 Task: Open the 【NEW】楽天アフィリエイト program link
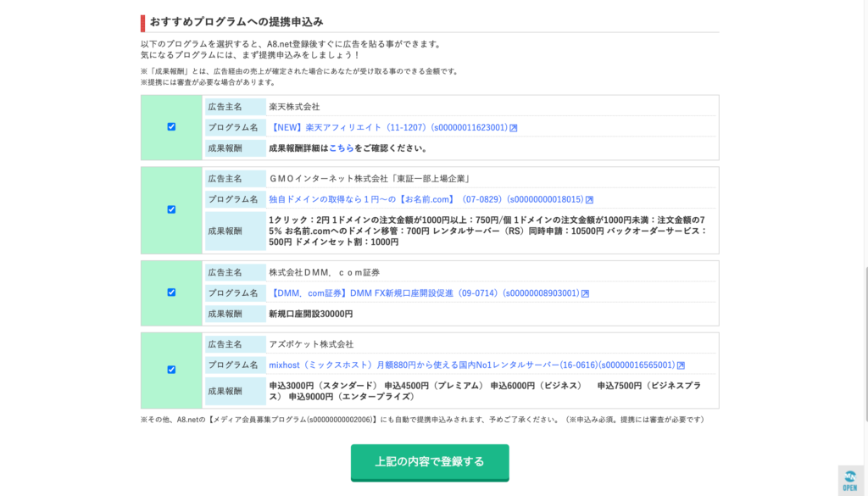[388, 127]
